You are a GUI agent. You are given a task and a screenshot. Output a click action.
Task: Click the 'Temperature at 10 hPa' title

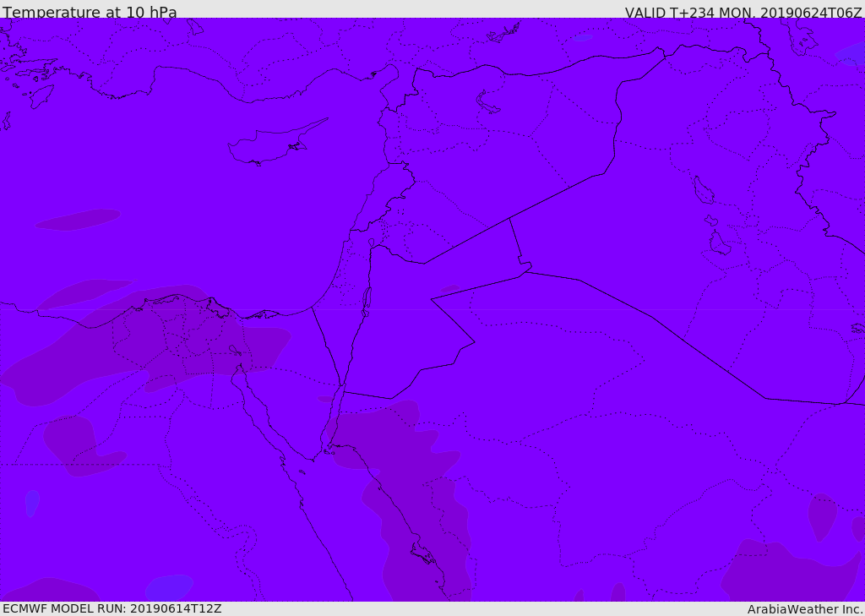click(x=90, y=12)
